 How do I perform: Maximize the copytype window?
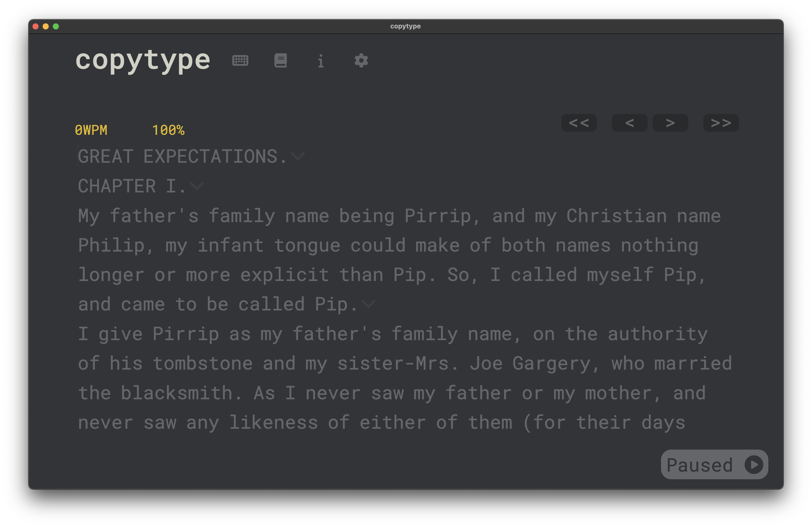coord(56,26)
